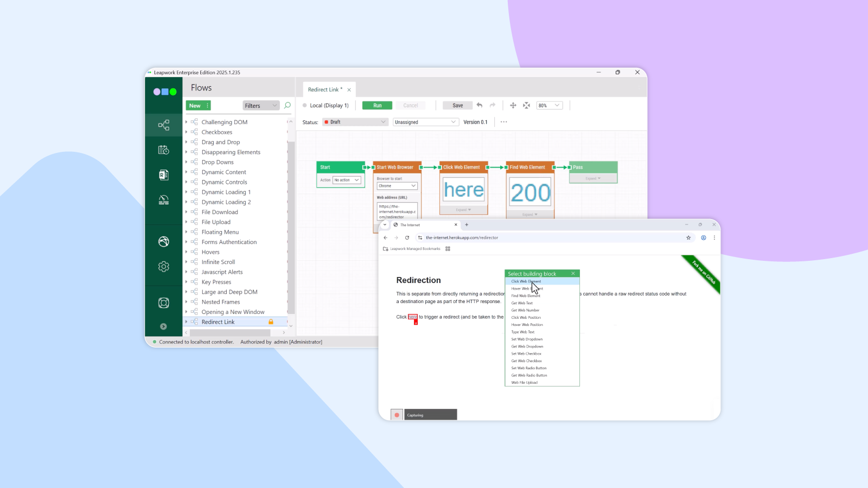The image size is (868, 488).
Task: Open the Reports icon in the sidebar
Action: (163, 175)
